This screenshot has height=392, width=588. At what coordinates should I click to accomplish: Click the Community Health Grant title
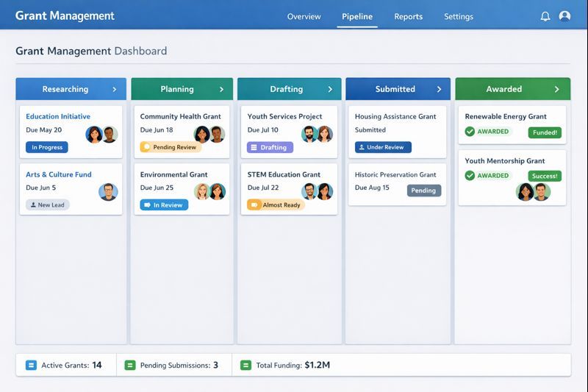tap(180, 116)
